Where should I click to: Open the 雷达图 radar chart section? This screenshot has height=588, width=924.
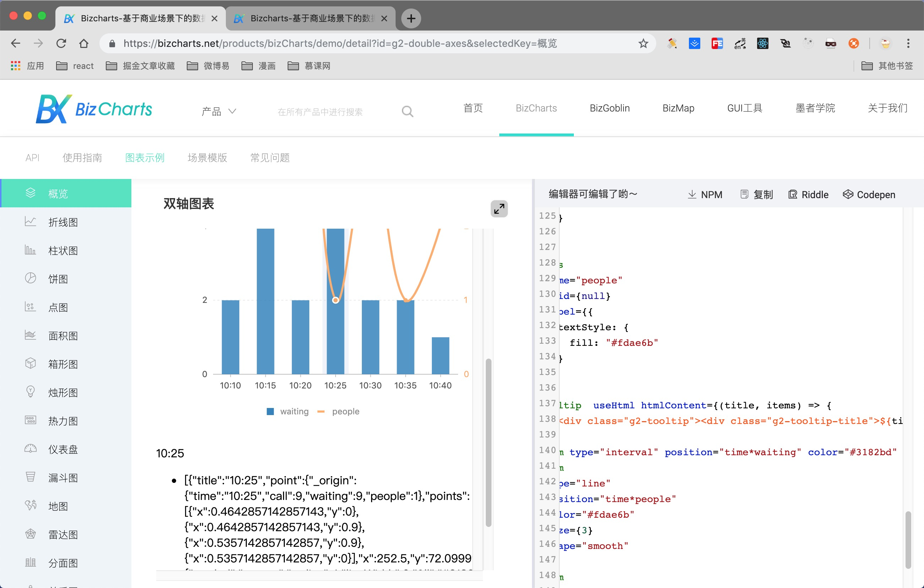click(63, 534)
